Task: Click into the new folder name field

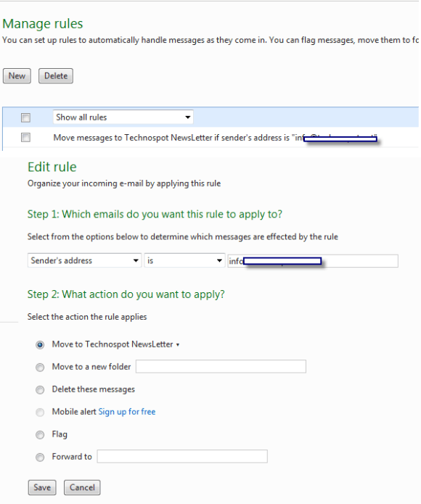Action: (221, 366)
